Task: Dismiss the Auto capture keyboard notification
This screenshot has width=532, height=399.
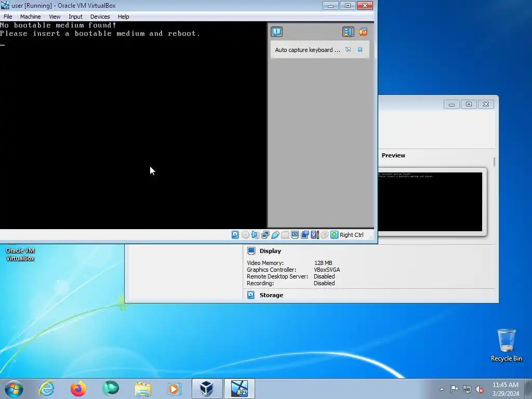Action: 360,49
